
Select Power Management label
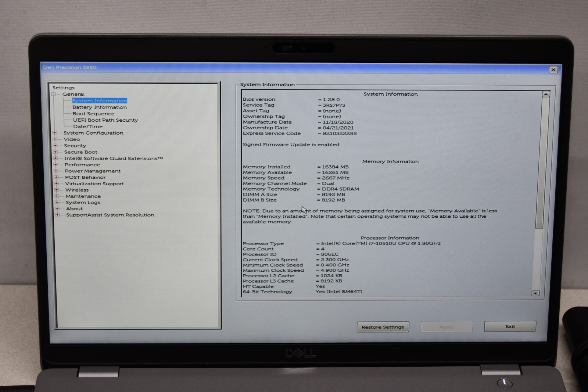pyautogui.click(x=93, y=171)
